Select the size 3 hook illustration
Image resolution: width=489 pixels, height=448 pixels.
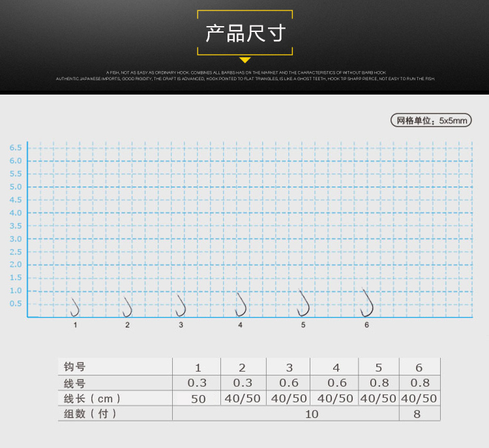pyautogui.click(x=181, y=305)
